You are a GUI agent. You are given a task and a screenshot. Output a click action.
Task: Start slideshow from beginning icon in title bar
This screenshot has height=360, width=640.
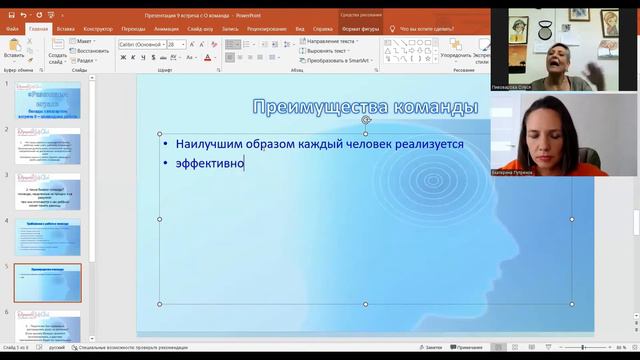[51, 15]
